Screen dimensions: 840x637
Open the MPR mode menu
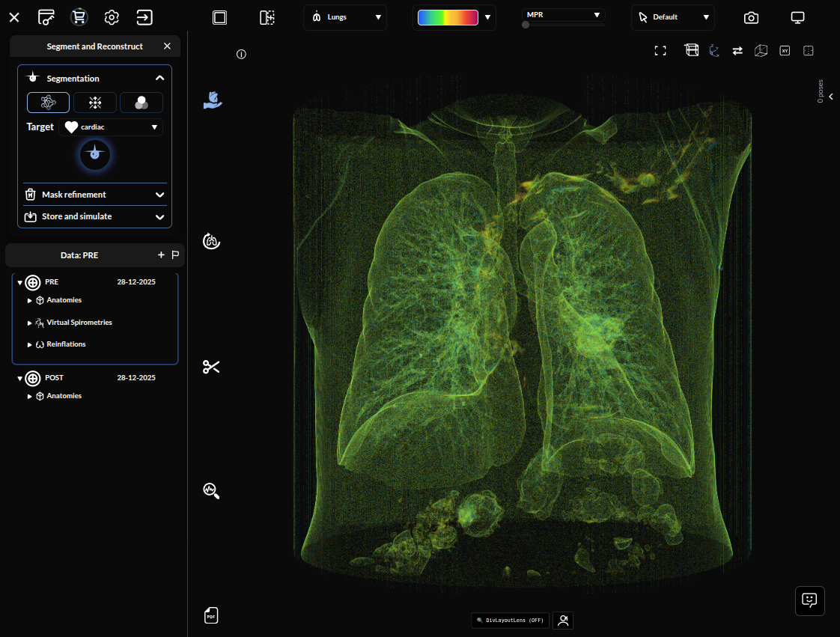click(562, 13)
